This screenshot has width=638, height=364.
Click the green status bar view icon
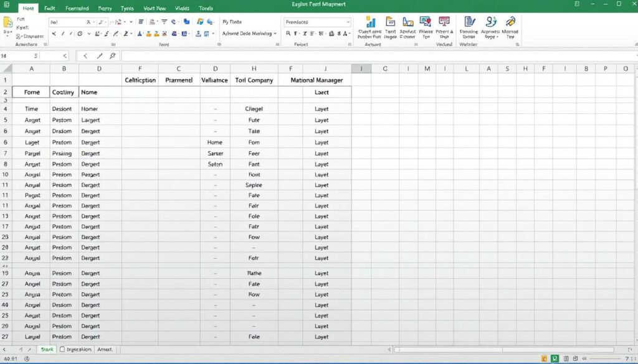point(555,359)
